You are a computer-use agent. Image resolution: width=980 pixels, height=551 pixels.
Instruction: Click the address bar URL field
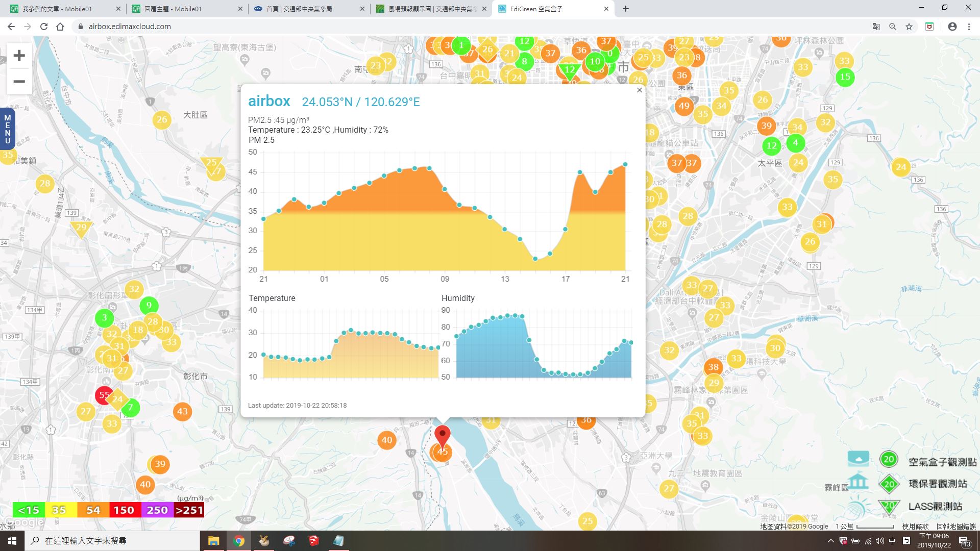470,27
